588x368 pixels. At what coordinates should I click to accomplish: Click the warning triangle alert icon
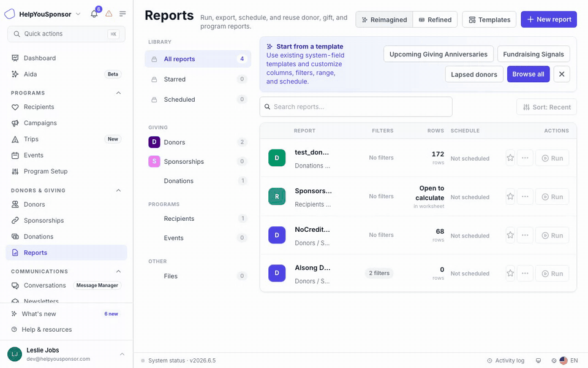tap(109, 14)
